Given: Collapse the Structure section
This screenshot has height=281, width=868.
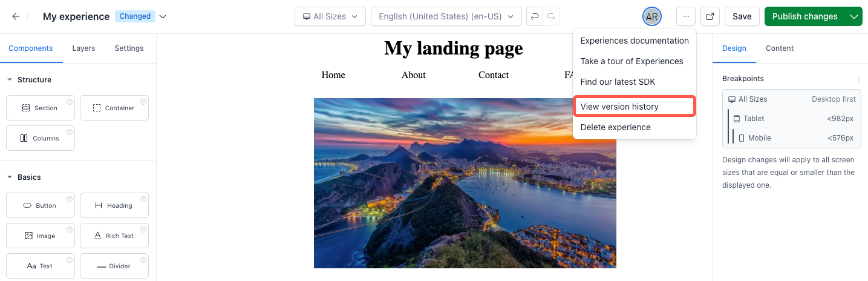Looking at the screenshot, I should [10, 80].
